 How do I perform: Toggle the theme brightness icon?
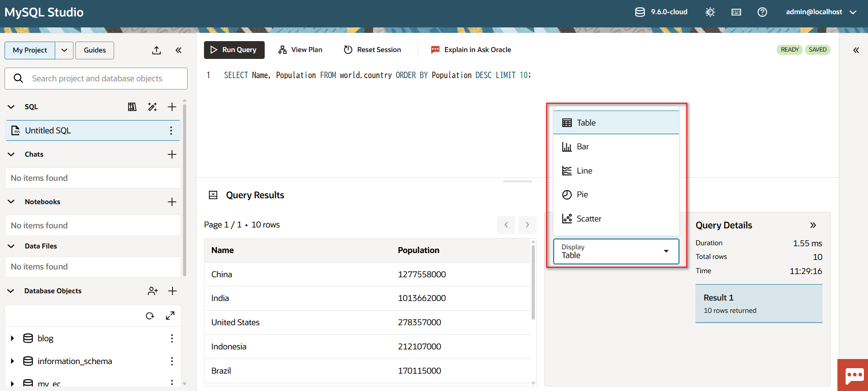pyautogui.click(x=710, y=12)
